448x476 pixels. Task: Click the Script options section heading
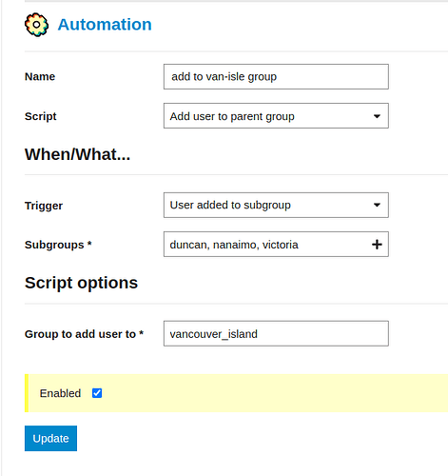(81, 283)
